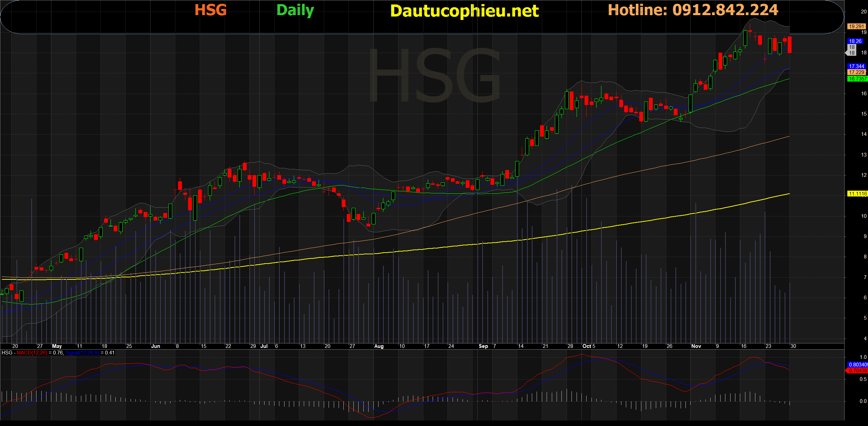
Task: Select the blue 0.80340 MACD value tag
Action: click(x=858, y=365)
